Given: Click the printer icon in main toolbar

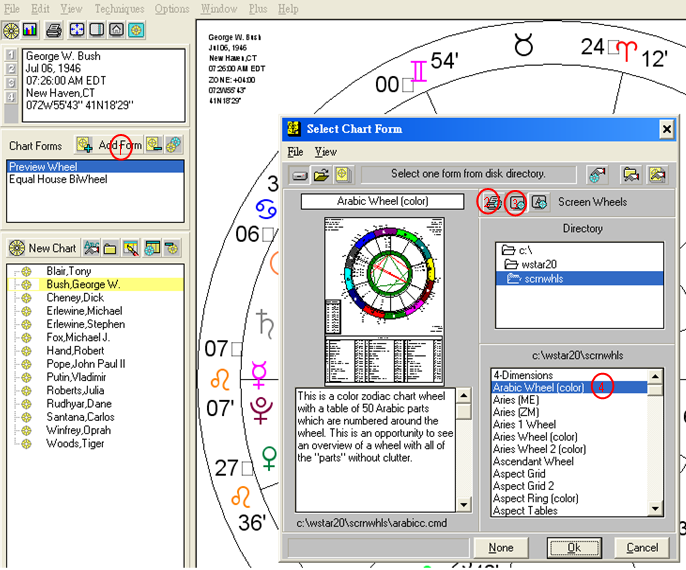Looking at the screenshot, I should point(54,30).
